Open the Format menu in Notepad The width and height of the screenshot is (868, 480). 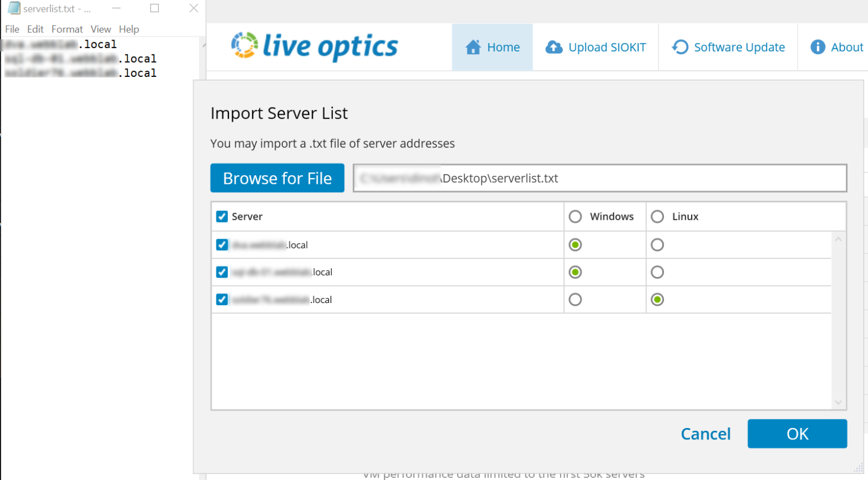click(x=67, y=29)
